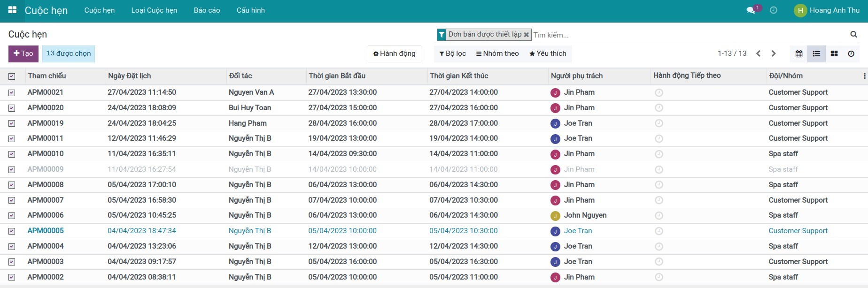The width and height of the screenshot is (868, 288).
Task: Open the Cấu hình menu
Action: coord(250,10)
